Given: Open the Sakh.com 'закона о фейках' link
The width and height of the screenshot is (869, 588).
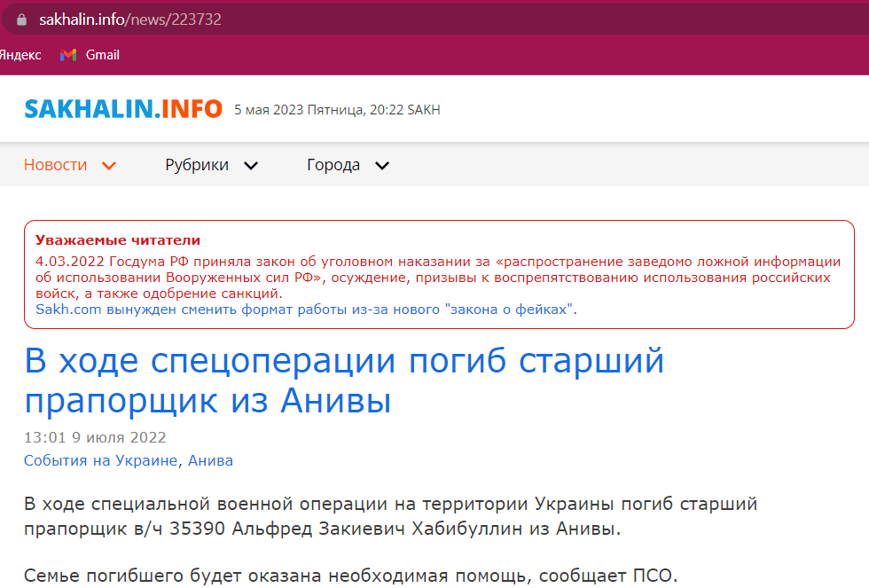Looking at the screenshot, I should pyautogui.click(x=306, y=310).
